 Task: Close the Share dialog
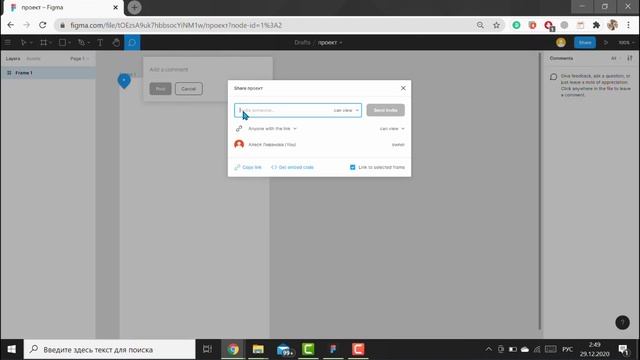(x=403, y=88)
